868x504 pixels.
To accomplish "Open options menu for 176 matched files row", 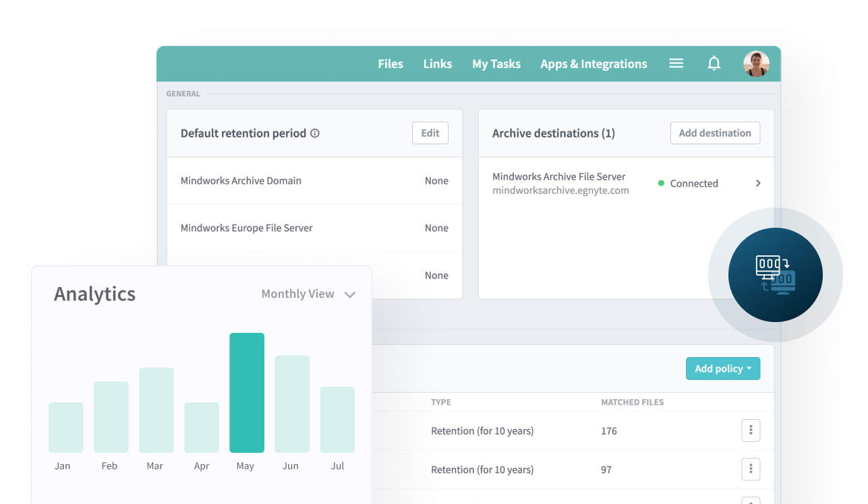I will pos(751,431).
